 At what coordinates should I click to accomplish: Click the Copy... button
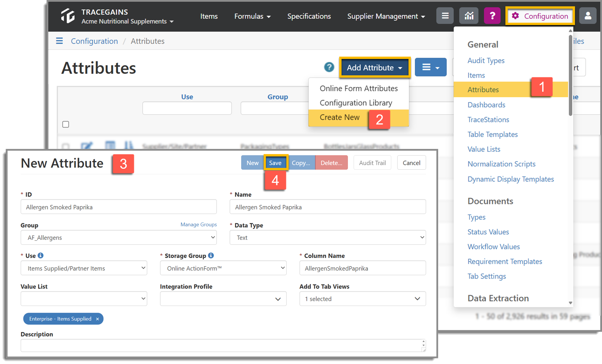[301, 163]
